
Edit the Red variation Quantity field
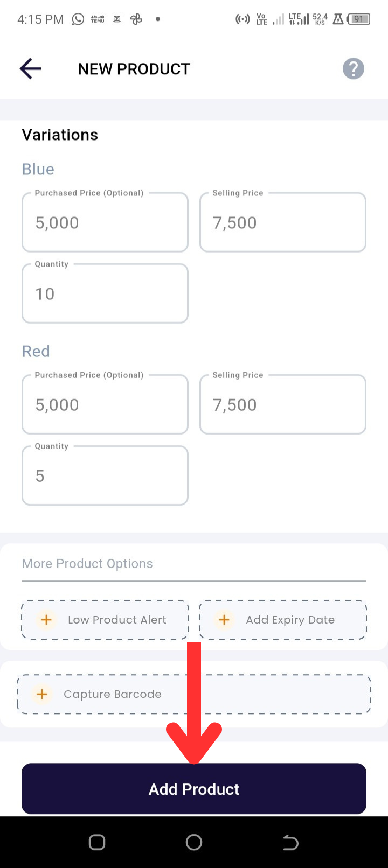tap(105, 475)
